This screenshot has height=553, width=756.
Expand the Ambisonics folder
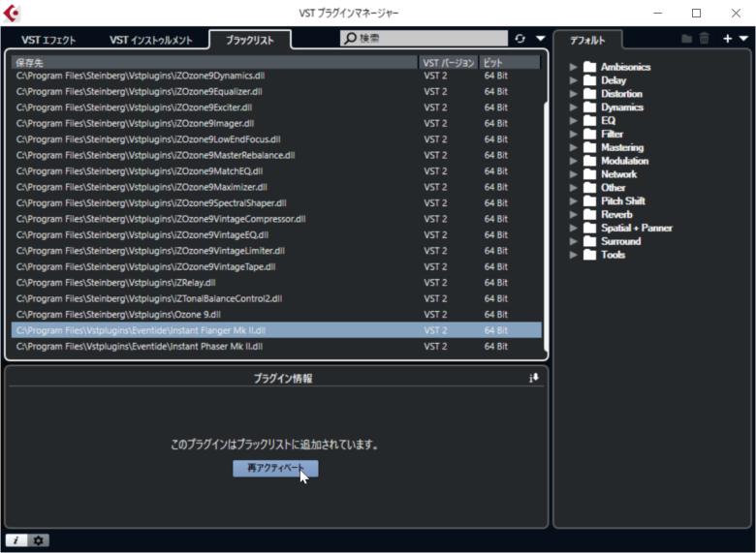[574, 68]
